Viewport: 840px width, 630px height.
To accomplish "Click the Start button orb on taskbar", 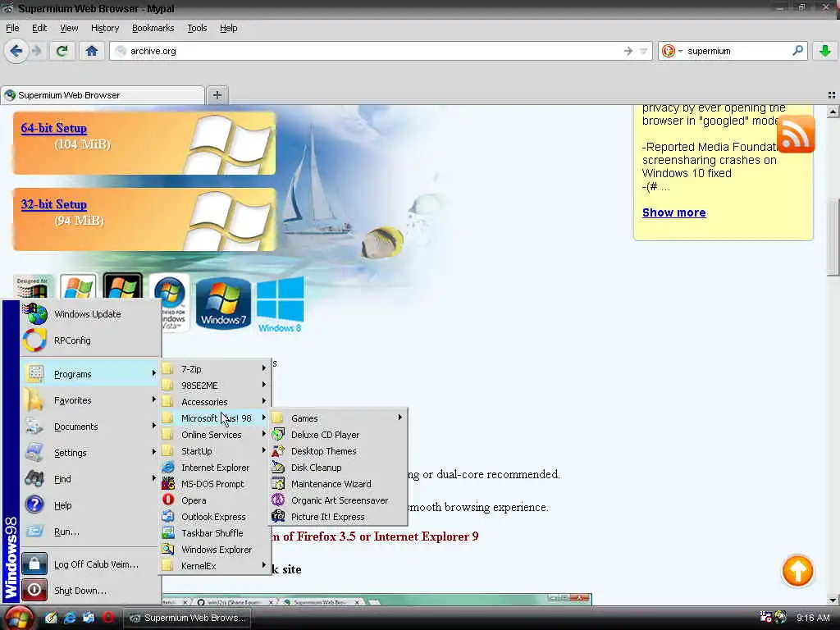I will pyautogui.click(x=20, y=619).
